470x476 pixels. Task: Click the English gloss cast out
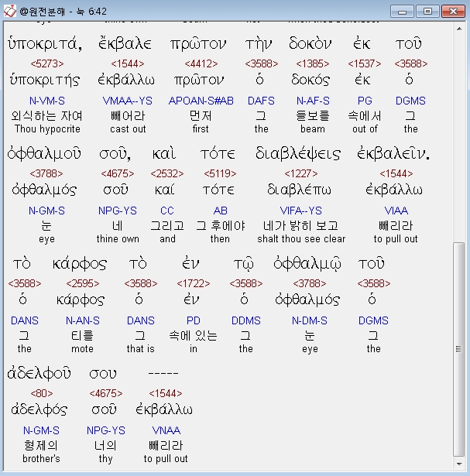[x=128, y=129]
